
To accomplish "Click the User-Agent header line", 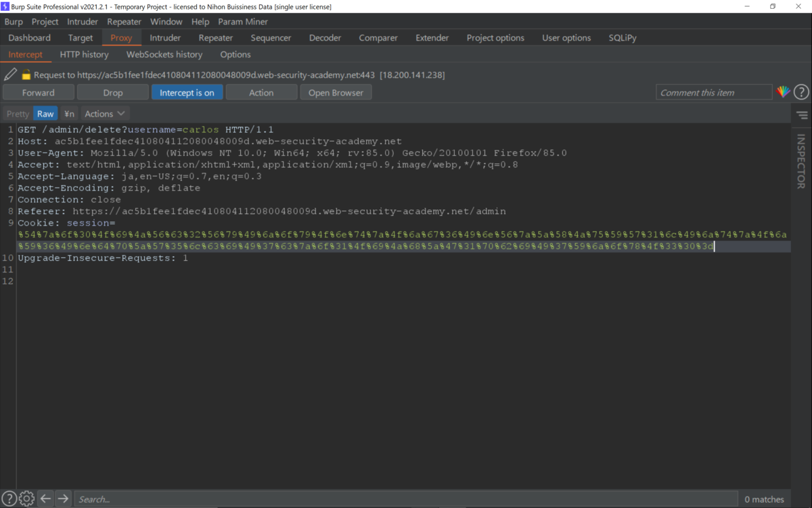I will 292,153.
